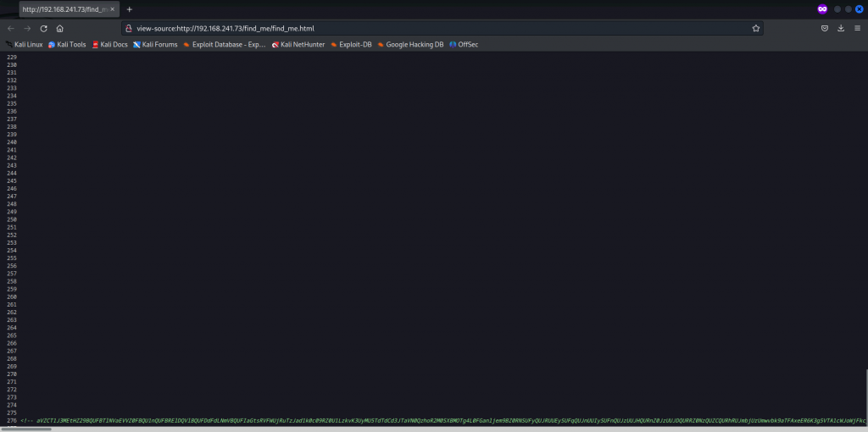This screenshot has height=432, width=868.
Task: Open OffSec bookmark
Action: tap(464, 44)
